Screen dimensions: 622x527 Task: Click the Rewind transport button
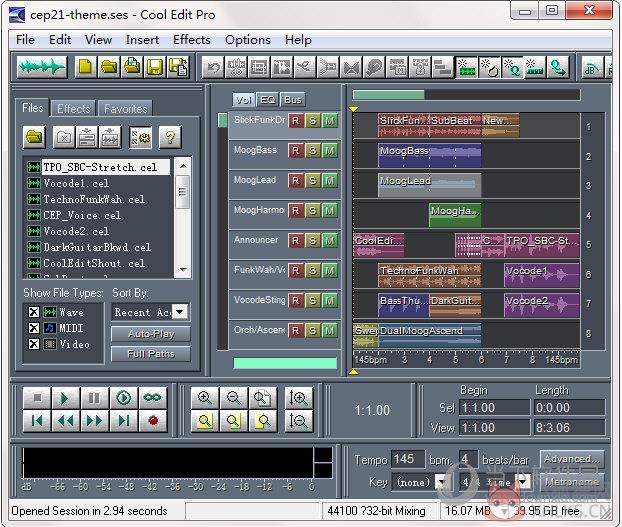pos(65,420)
